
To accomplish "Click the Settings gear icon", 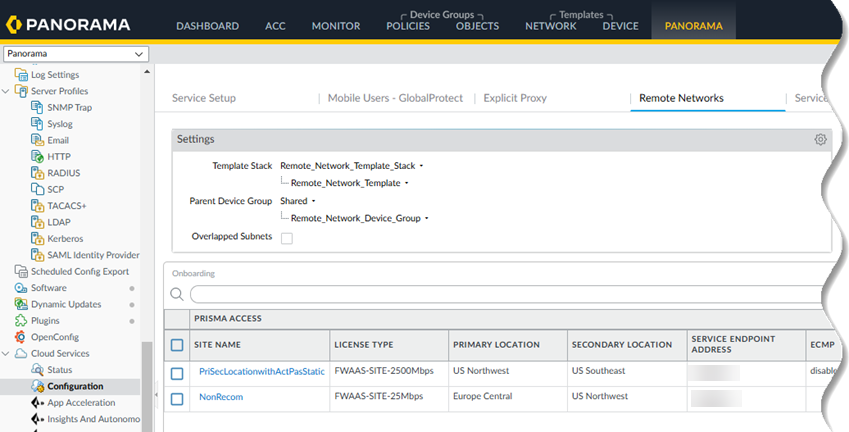I will [x=820, y=140].
